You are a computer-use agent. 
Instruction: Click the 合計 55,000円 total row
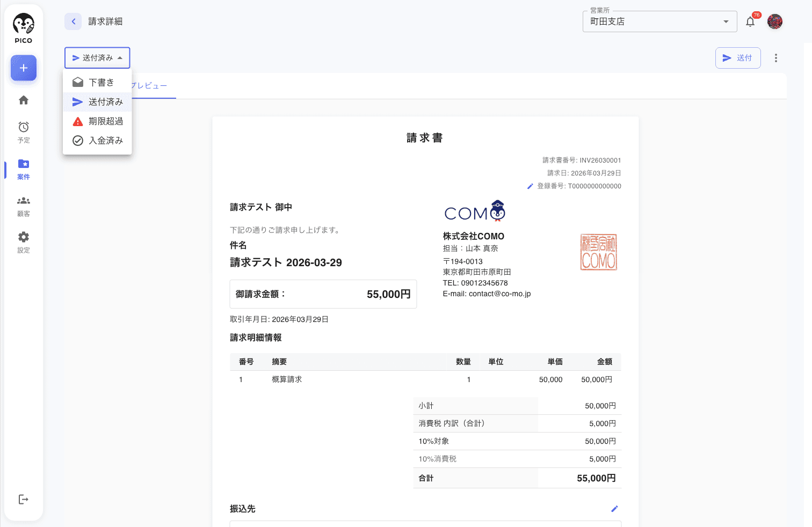[517, 478]
